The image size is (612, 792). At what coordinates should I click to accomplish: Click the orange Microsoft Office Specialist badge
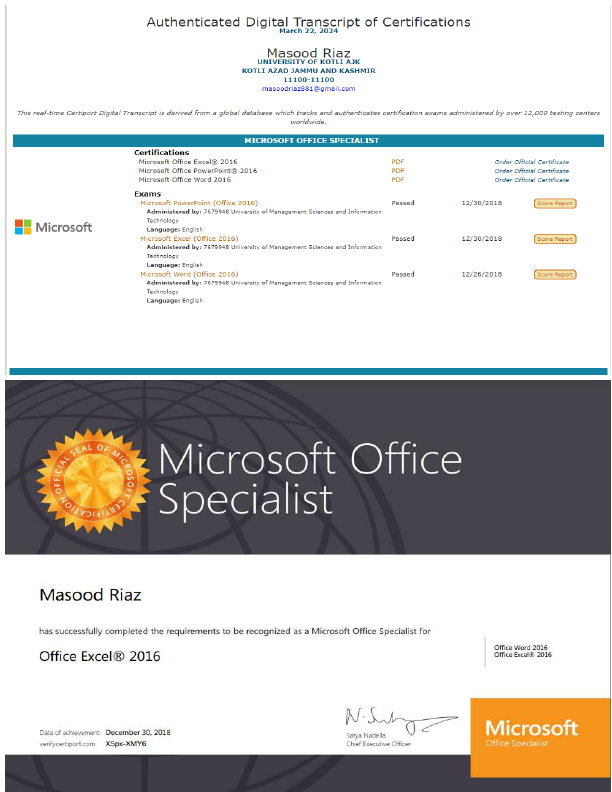[x=540, y=737]
